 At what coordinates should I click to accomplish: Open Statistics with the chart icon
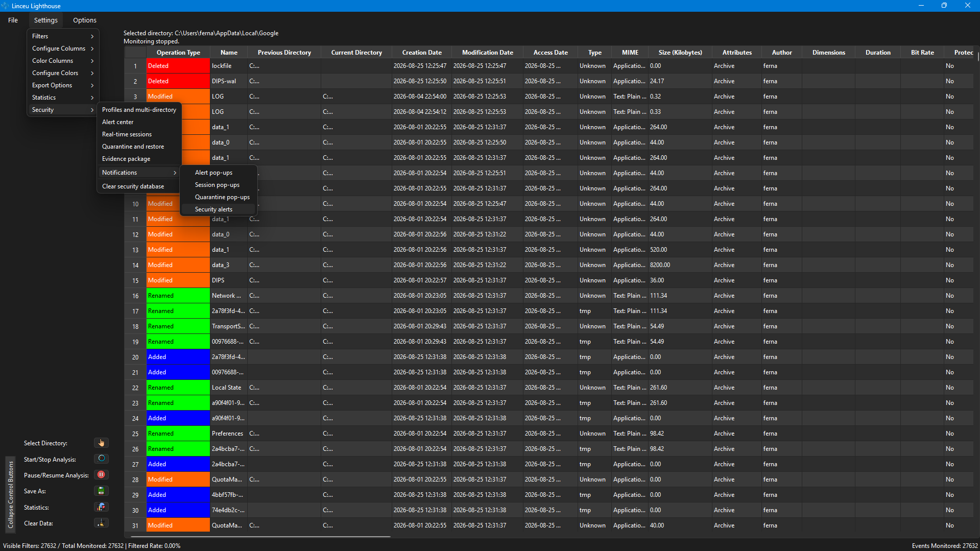(101, 507)
